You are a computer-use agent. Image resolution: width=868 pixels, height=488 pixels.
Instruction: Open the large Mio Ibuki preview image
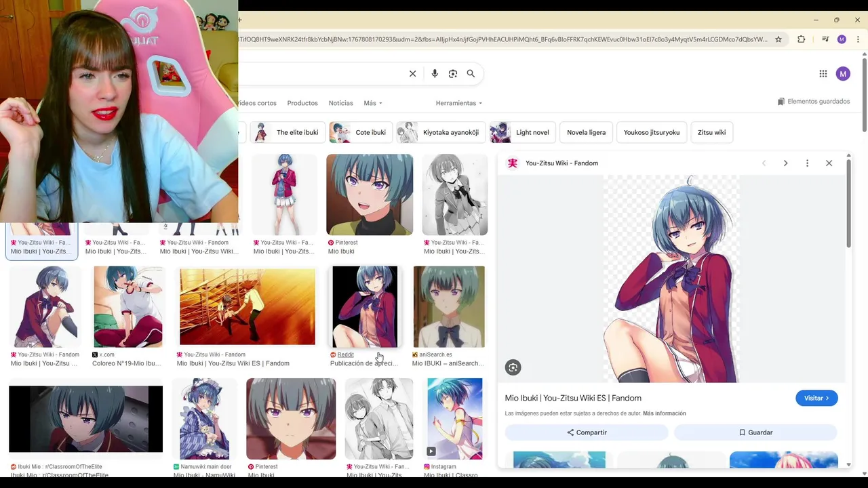click(x=671, y=279)
